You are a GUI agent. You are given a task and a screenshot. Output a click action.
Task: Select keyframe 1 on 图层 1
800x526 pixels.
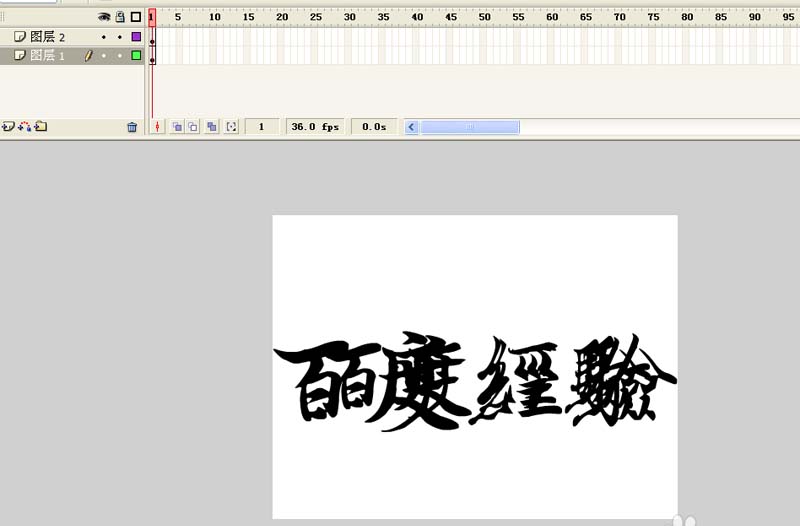[152, 56]
